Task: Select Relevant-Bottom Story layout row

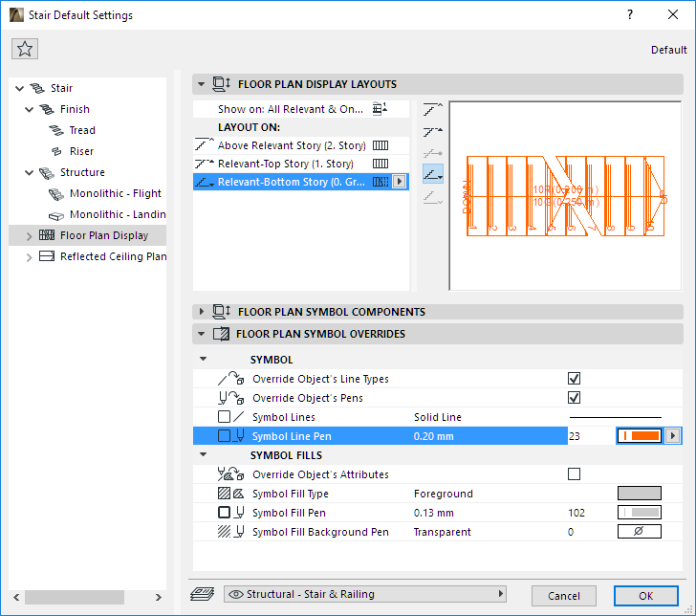Action: [x=301, y=182]
